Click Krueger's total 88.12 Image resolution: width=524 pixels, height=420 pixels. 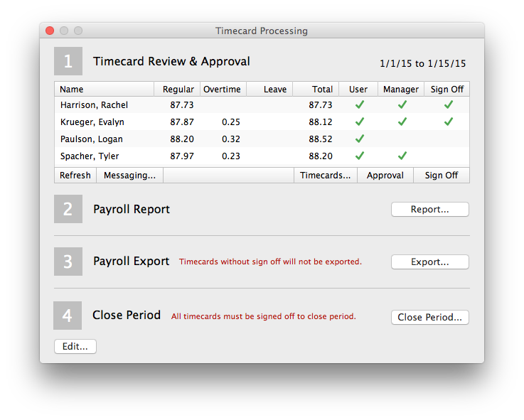coord(321,122)
